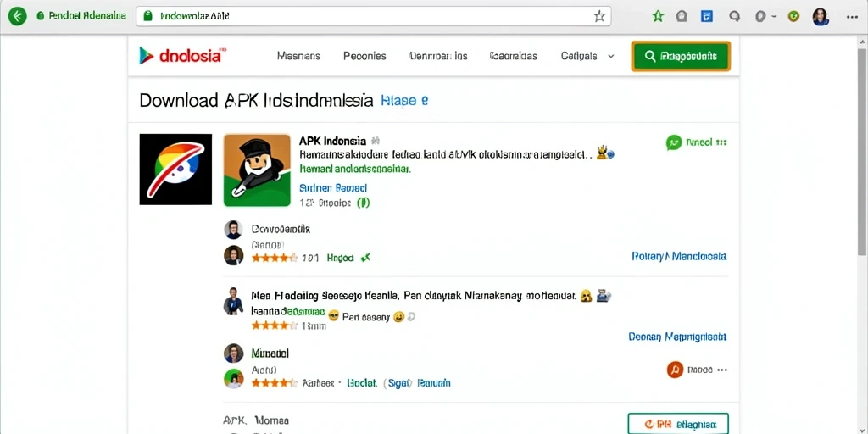Click the green info badge after '12 Btiooioe'
Image resolution: width=868 pixels, height=434 pixels.
(363, 203)
